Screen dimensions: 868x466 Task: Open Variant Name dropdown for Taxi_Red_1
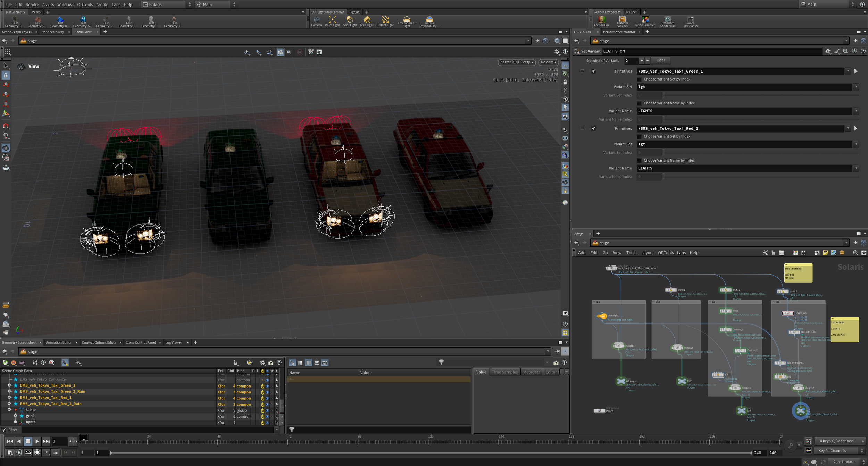[856, 168]
